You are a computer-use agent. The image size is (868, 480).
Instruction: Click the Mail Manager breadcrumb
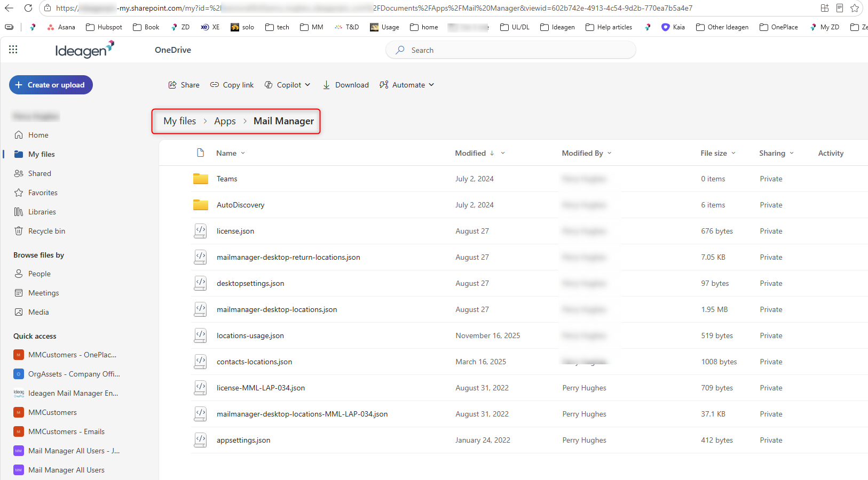coord(283,121)
